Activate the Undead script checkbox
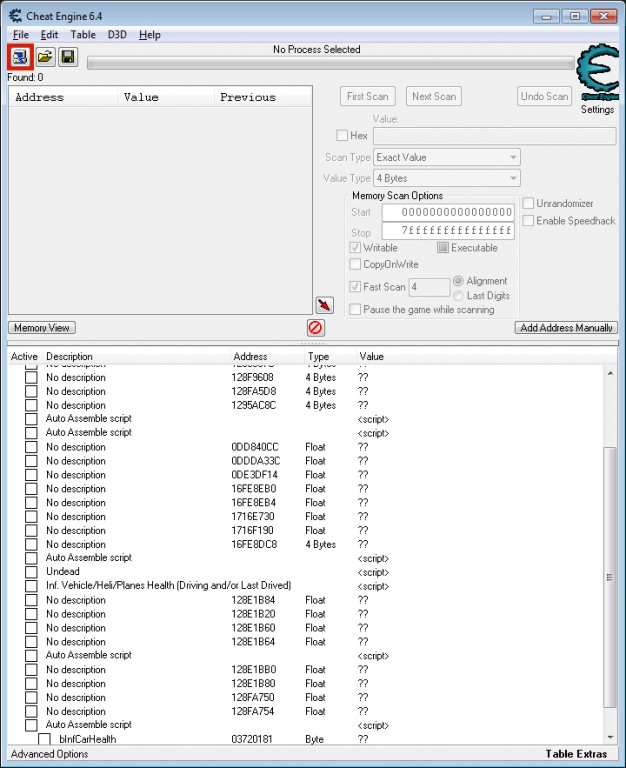The image size is (626, 768). (31, 572)
